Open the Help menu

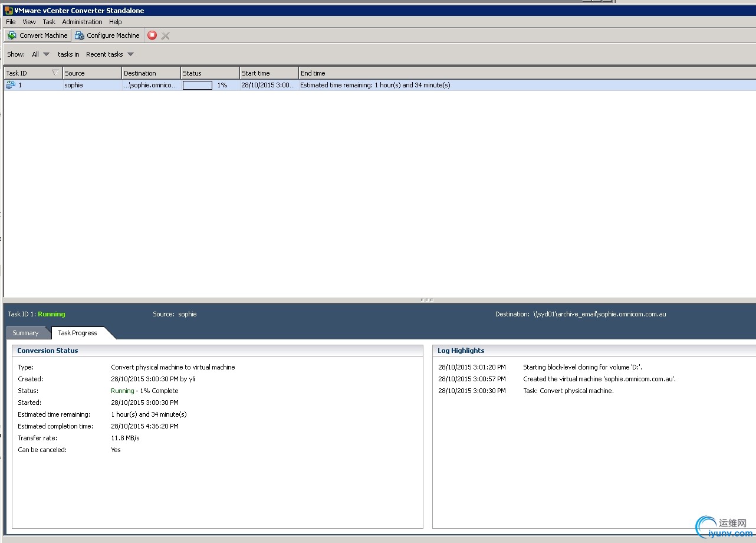tap(116, 22)
